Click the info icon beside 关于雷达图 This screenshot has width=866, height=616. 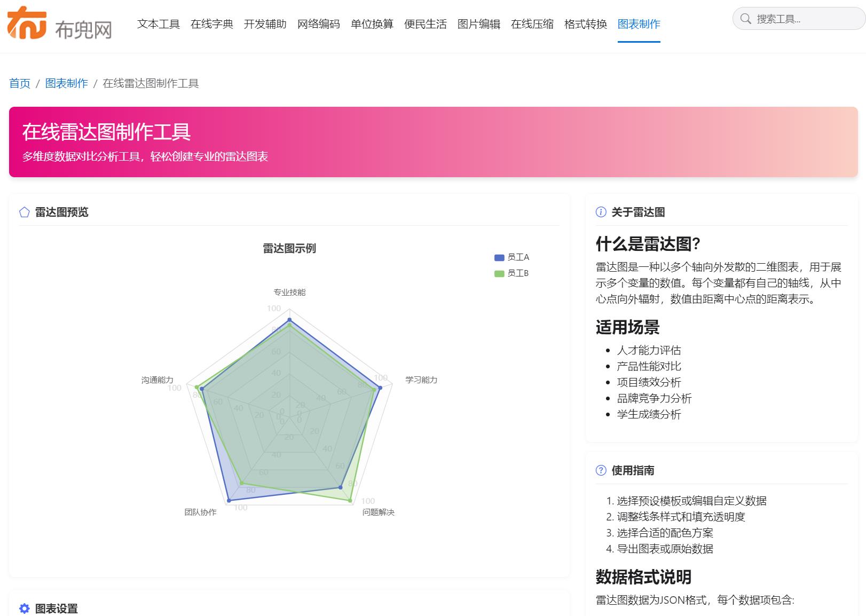pyautogui.click(x=601, y=212)
